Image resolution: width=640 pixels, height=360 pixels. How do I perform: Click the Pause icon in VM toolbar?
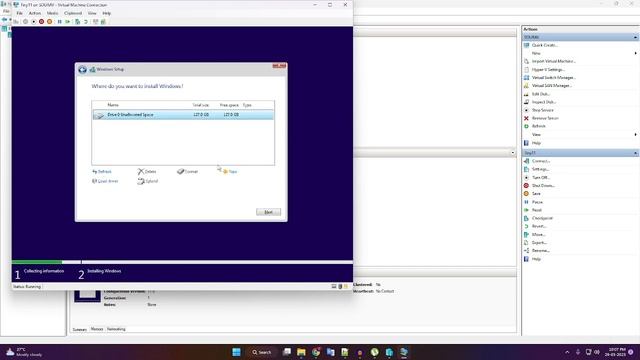coord(60,22)
